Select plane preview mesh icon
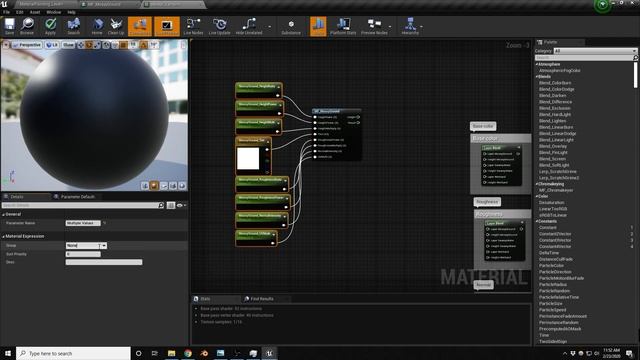Screen dimensions: 640x360 164,186
